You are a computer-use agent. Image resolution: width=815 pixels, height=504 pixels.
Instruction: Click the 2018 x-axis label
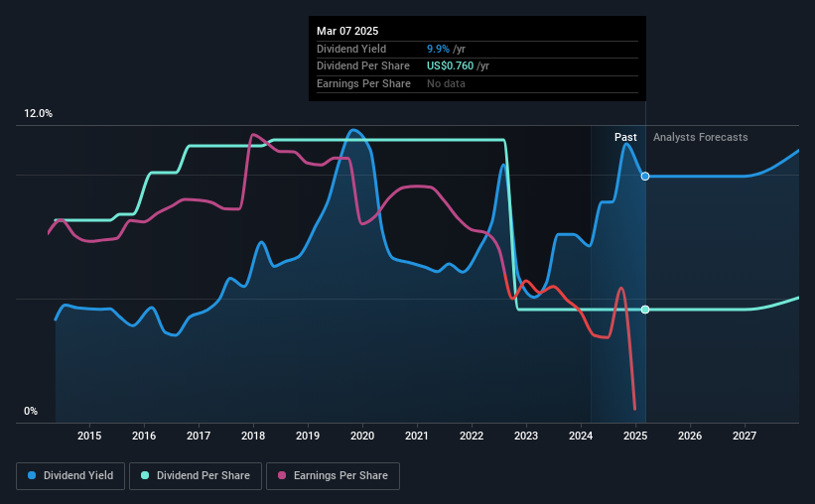253,436
